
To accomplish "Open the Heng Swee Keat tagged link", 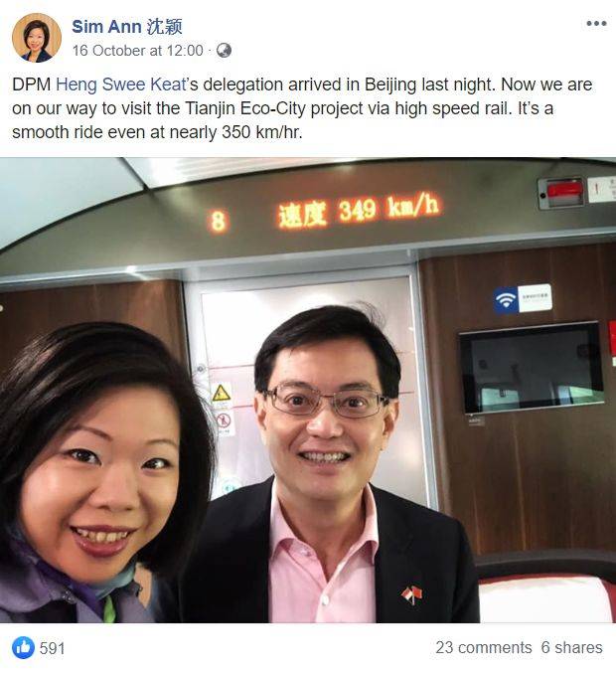I will click(x=121, y=84).
